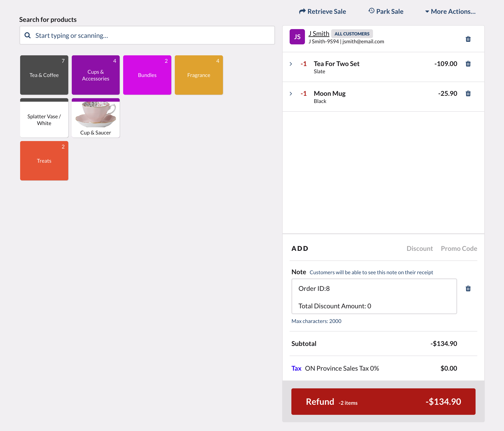Expand the Tea For Two Set line details
The width and height of the screenshot is (504, 431).
point(291,64)
